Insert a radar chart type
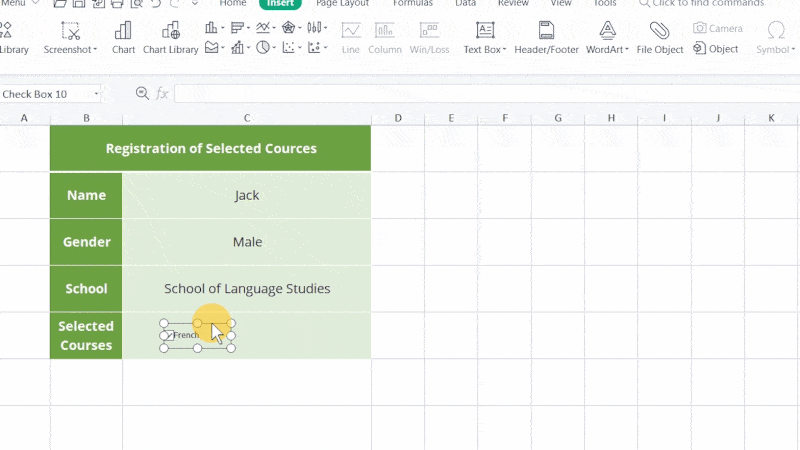Image resolution: width=800 pixels, height=450 pixels. pyautogui.click(x=288, y=28)
